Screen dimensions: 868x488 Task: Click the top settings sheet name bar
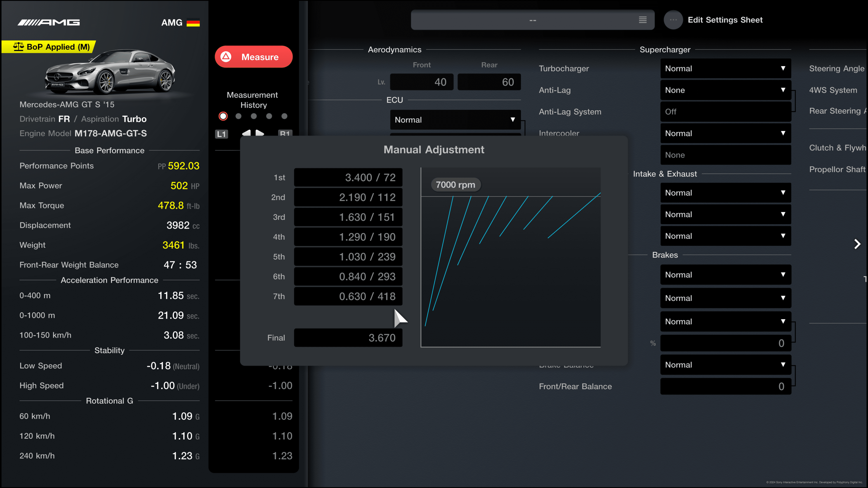(x=532, y=20)
